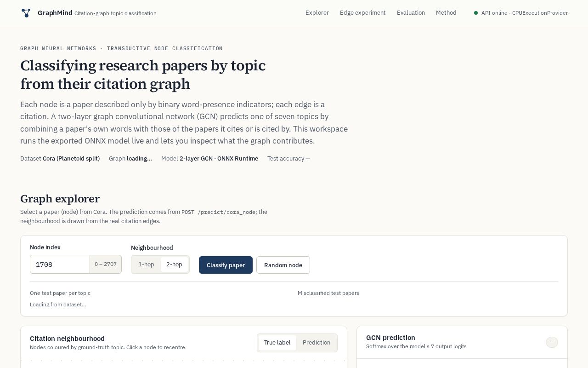Select the 1-hop neighbourhood option
This screenshot has width=588, height=368.
[146, 264]
